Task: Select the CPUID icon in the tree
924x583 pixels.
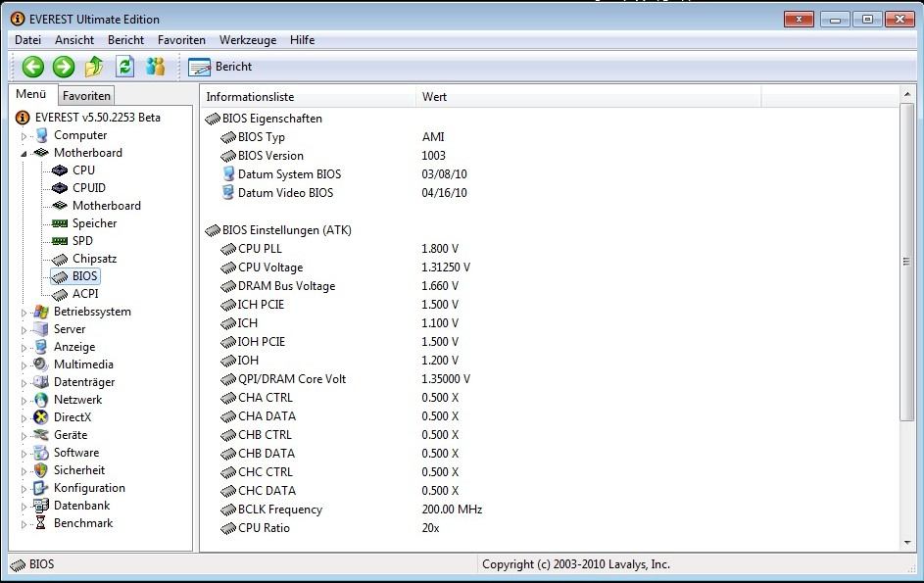Action: pos(60,188)
